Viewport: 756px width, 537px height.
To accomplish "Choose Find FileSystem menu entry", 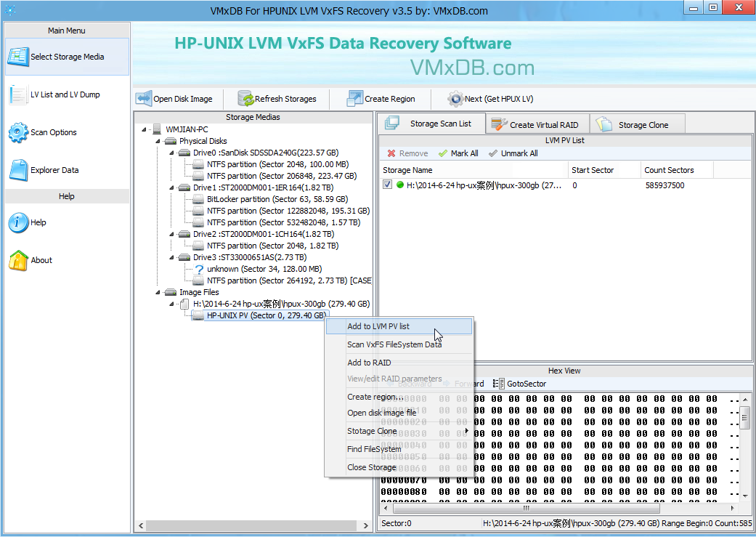I will point(399,448).
